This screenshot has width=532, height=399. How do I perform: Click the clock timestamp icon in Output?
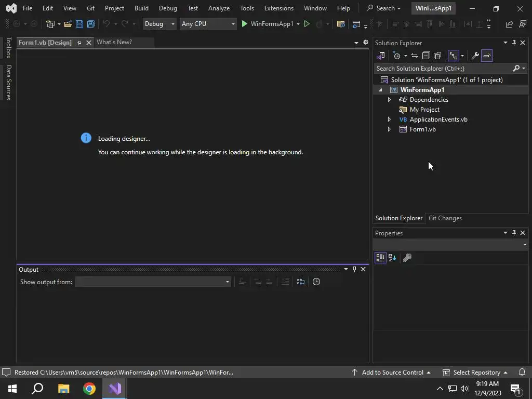[x=316, y=281]
